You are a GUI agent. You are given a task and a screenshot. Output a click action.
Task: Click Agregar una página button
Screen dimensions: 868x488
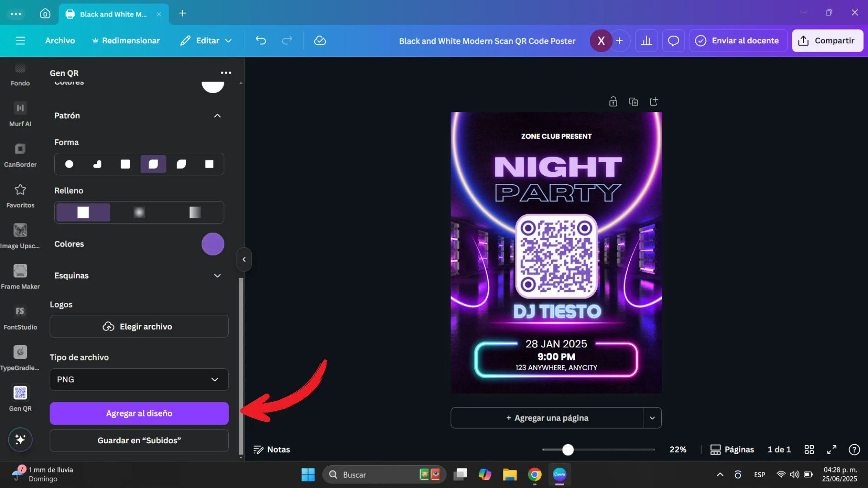click(x=547, y=418)
